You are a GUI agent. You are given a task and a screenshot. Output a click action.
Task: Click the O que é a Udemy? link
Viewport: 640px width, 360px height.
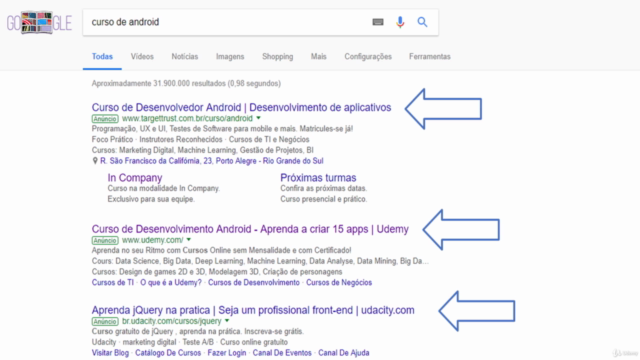click(171, 282)
